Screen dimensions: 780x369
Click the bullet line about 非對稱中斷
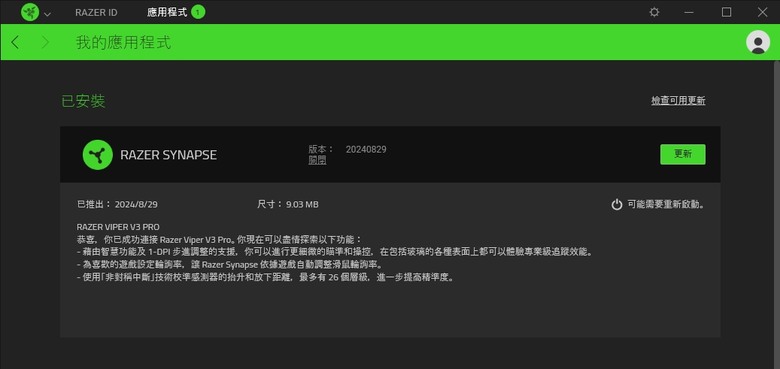[x=266, y=278]
